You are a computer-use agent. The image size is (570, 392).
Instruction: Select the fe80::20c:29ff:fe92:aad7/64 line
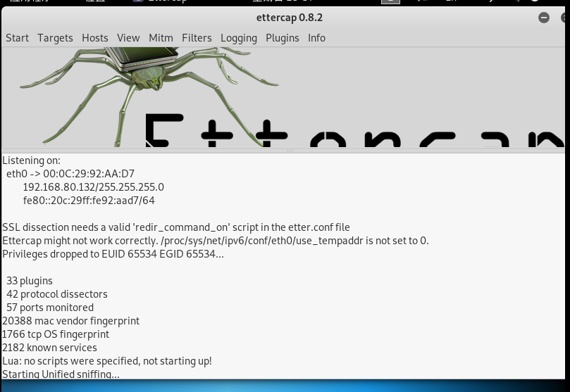[x=89, y=201]
